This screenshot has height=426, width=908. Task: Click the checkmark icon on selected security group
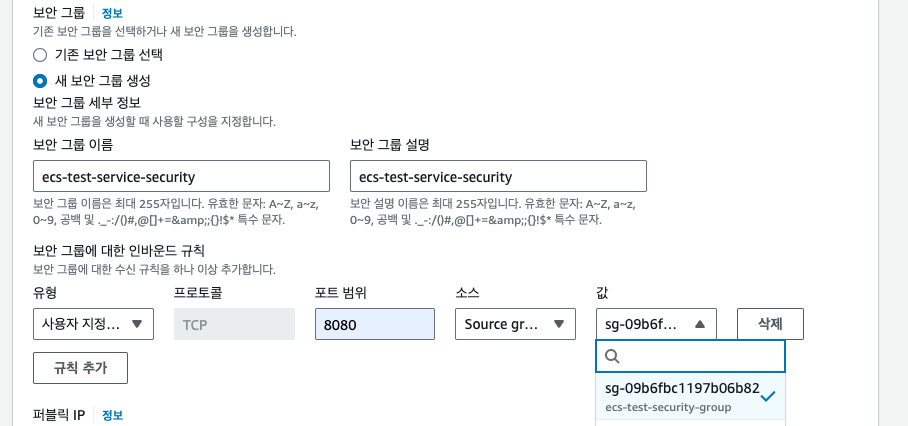click(768, 396)
